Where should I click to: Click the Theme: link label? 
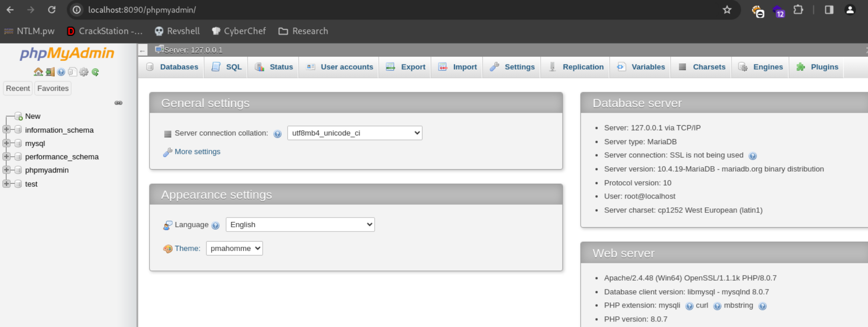[x=188, y=249]
